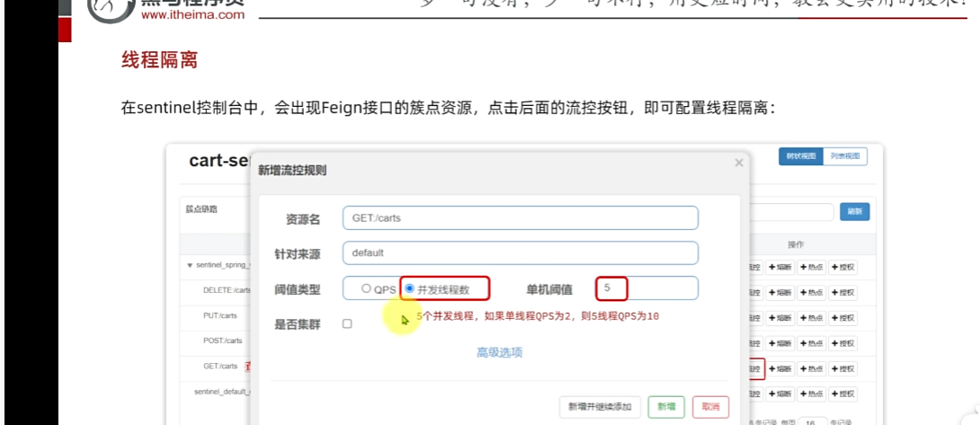This screenshot has width=980, height=425.
Task: Click the 单机阈值 field with value 5
Action: (x=646, y=288)
